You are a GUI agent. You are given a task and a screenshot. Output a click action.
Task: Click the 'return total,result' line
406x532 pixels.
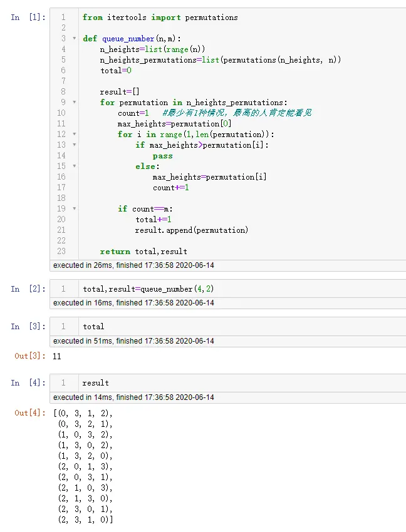143,252
